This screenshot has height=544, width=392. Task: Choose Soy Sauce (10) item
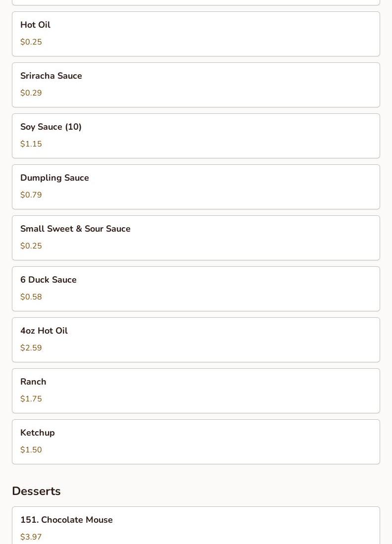pos(196,136)
